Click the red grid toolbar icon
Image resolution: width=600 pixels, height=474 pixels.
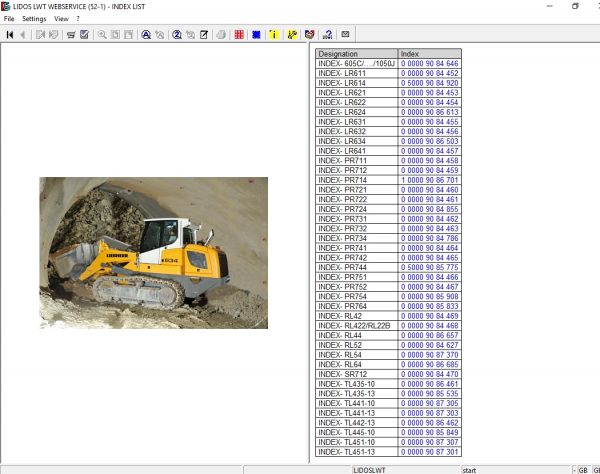coord(239,34)
